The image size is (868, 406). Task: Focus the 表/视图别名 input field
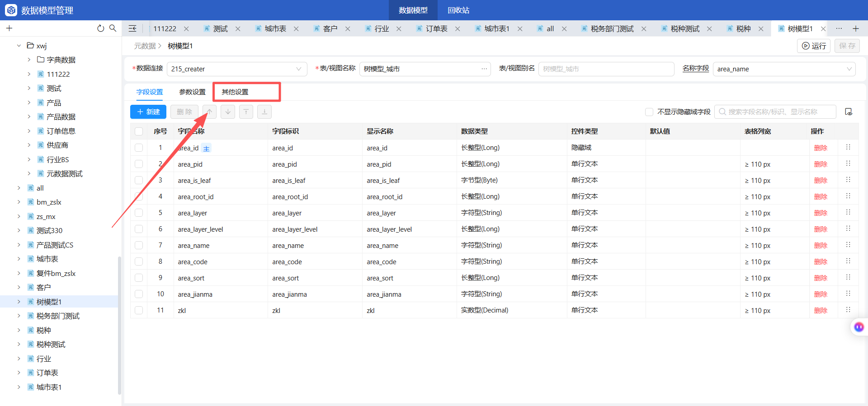click(x=606, y=69)
